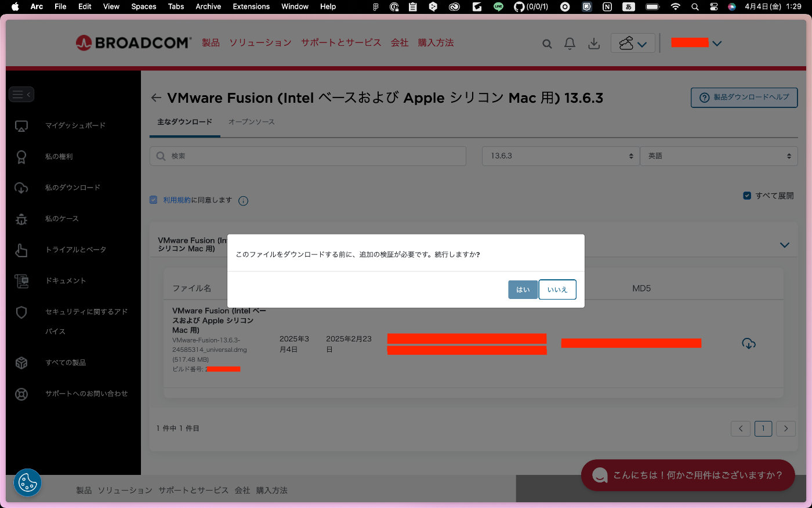Open the Archive menu in menu bar

(208, 6)
